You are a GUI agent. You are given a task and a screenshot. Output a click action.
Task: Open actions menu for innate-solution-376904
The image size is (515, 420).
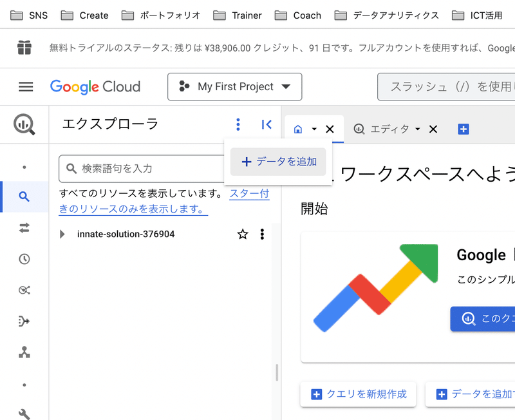point(262,234)
